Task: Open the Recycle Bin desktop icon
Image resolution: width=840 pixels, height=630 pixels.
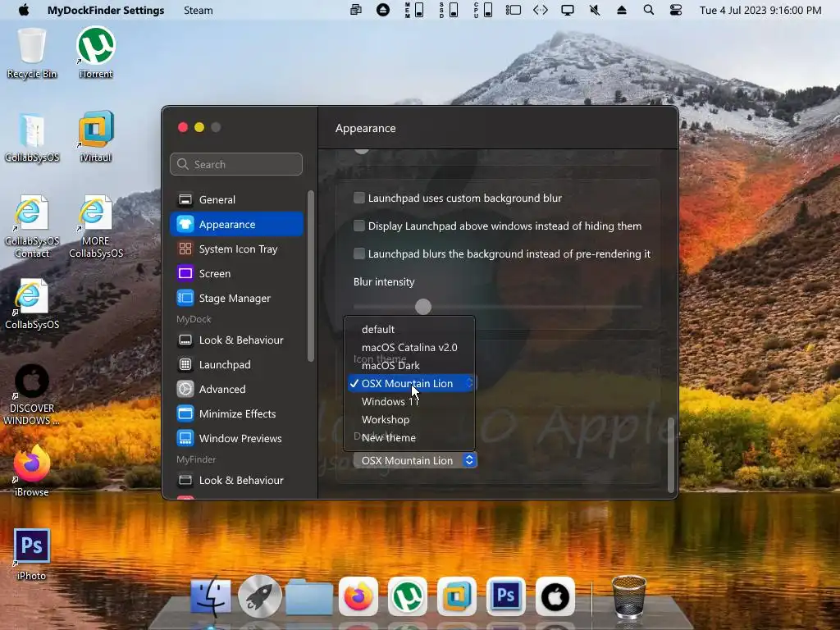Action: (32, 53)
